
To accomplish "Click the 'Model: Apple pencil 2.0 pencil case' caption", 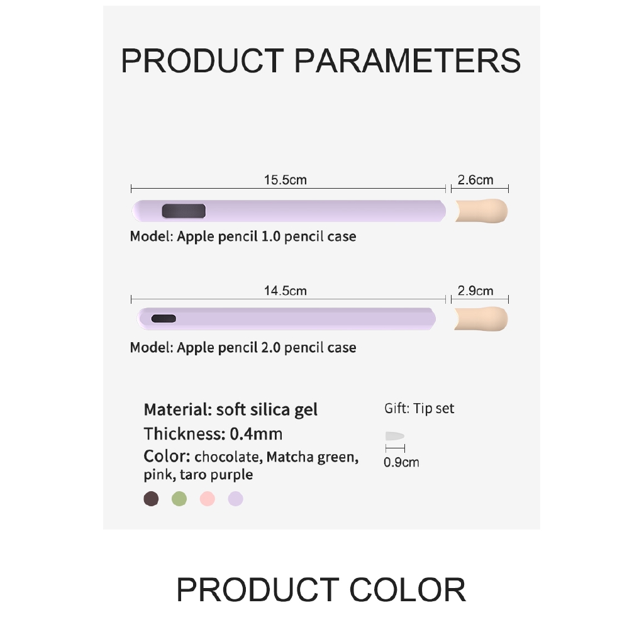I will (x=243, y=348).
